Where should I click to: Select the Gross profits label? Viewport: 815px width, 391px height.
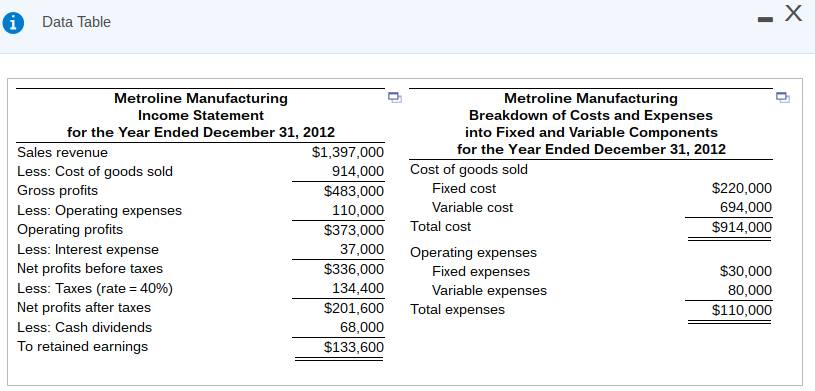click(x=57, y=191)
